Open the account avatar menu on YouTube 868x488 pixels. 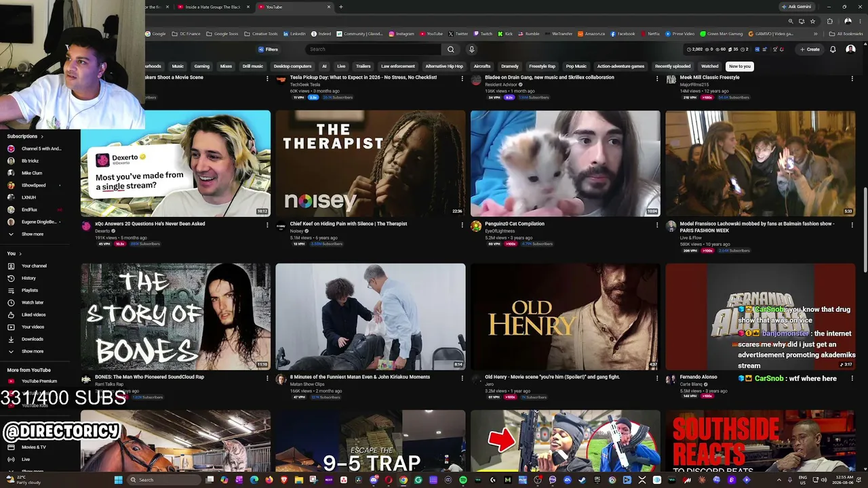(x=850, y=49)
